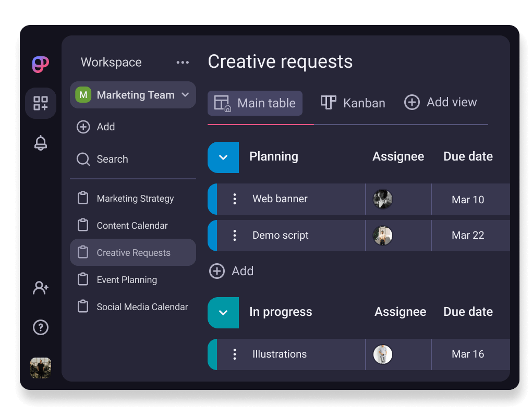Open the Workspace three-dot options menu
The width and height of the screenshot is (532, 417).
click(183, 63)
